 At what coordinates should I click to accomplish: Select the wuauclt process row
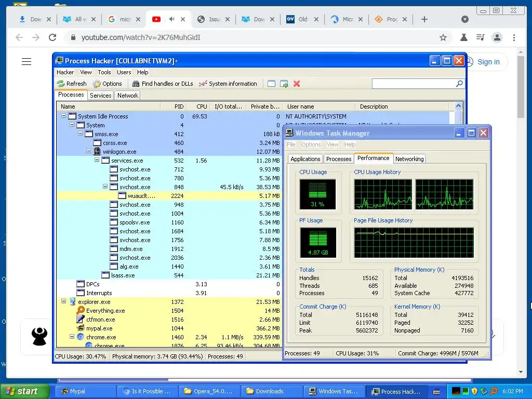(x=169, y=196)
